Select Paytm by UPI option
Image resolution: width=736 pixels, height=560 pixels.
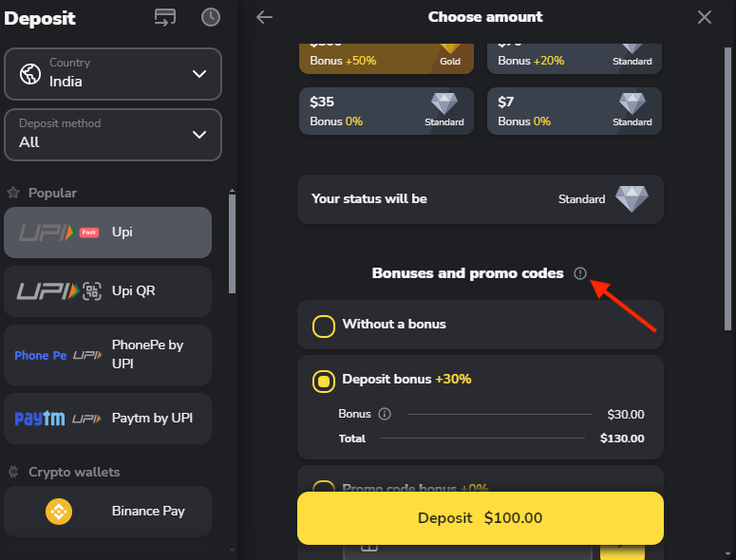(107, 419)
